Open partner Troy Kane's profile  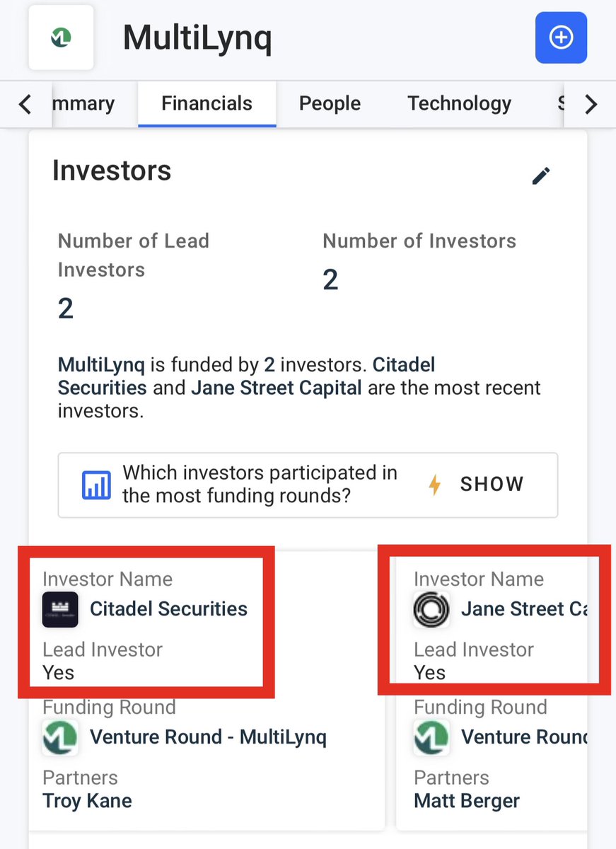point(87,801)
